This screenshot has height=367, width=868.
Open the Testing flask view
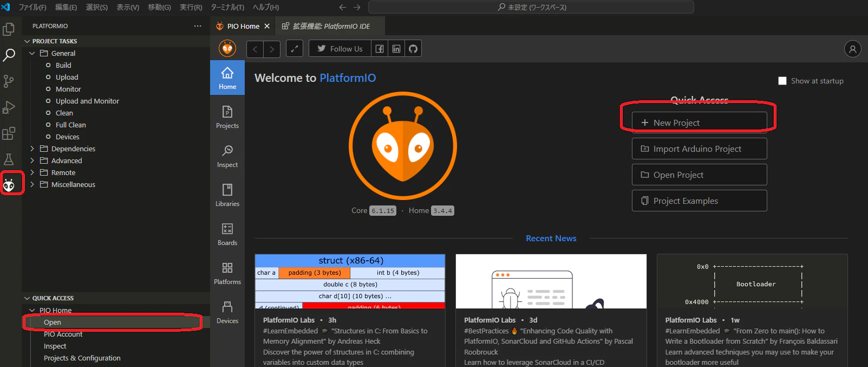coord(9,159)
